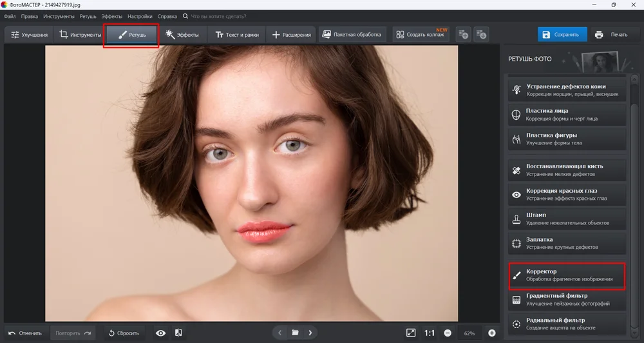Click the blue Сохранить button

562,35
